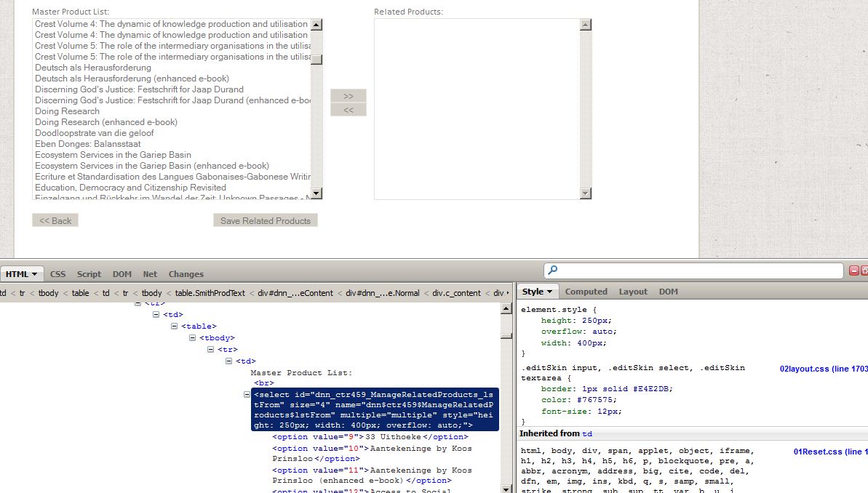Screen dimensions: 868x493
Task: Click the HTML panel scrollbar thumb
Action: (506, 336)
